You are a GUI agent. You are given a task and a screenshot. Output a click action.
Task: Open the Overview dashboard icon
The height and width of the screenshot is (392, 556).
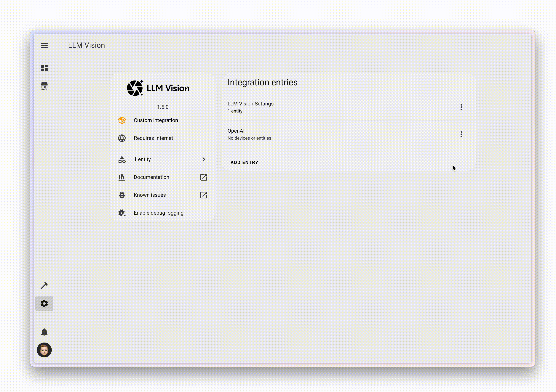pyautogui.click(x=44, y=68)
